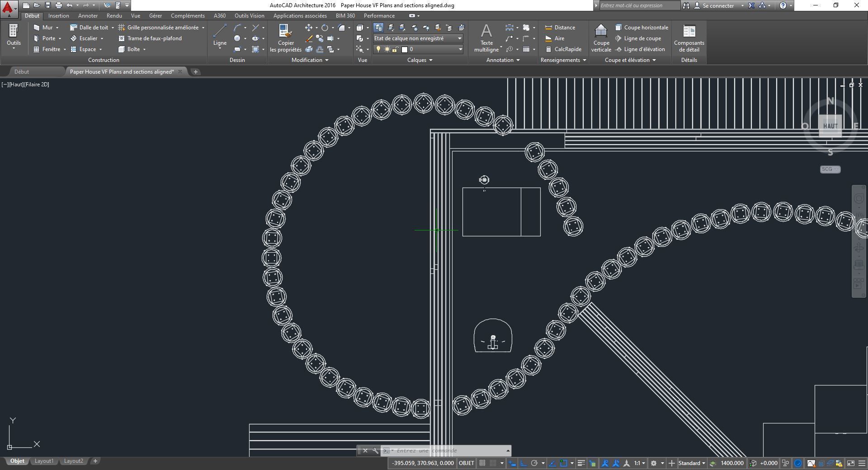Start the Ligne drawing tool
The image size is (868, 470).
[x=220, y=35]
